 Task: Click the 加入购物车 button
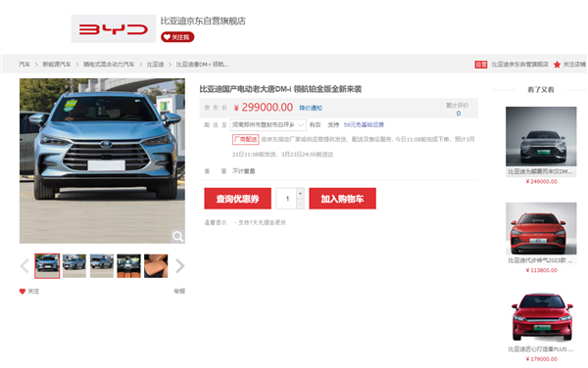(x=342, y=199)
